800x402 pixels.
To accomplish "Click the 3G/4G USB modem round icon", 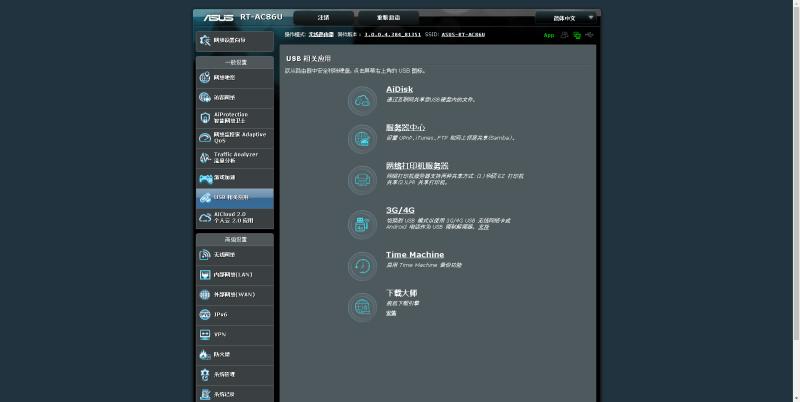I will 362,224.
